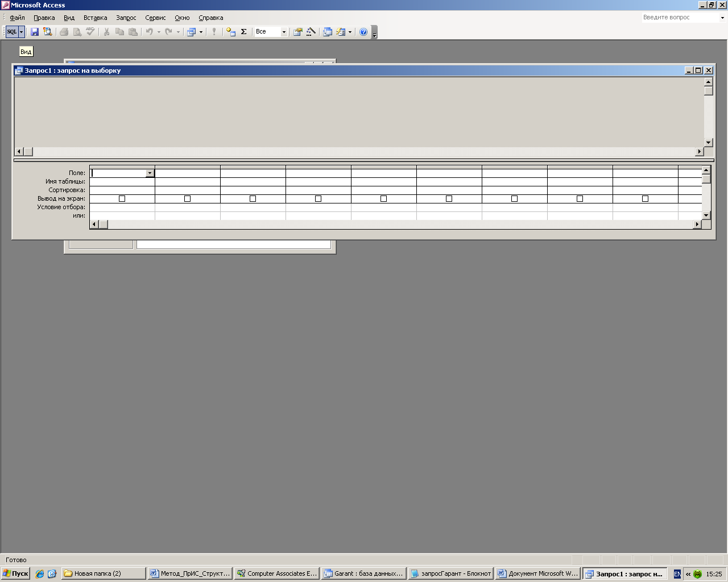Tick Вывод на экран checkbox in third column
The width and height of the screenshot is (728, 582).
pos(253,198)
